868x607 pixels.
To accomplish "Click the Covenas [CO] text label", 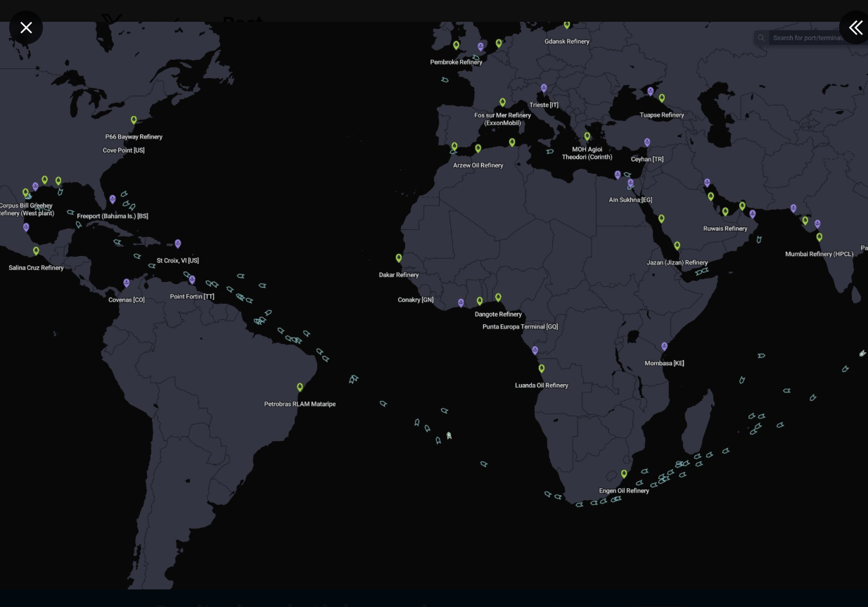I will (x=127, y=300).
